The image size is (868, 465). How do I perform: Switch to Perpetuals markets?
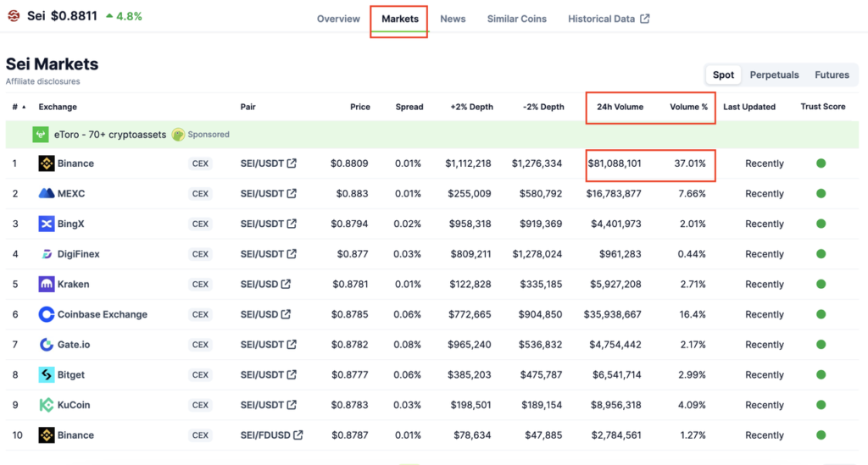(x=774, y=75)
